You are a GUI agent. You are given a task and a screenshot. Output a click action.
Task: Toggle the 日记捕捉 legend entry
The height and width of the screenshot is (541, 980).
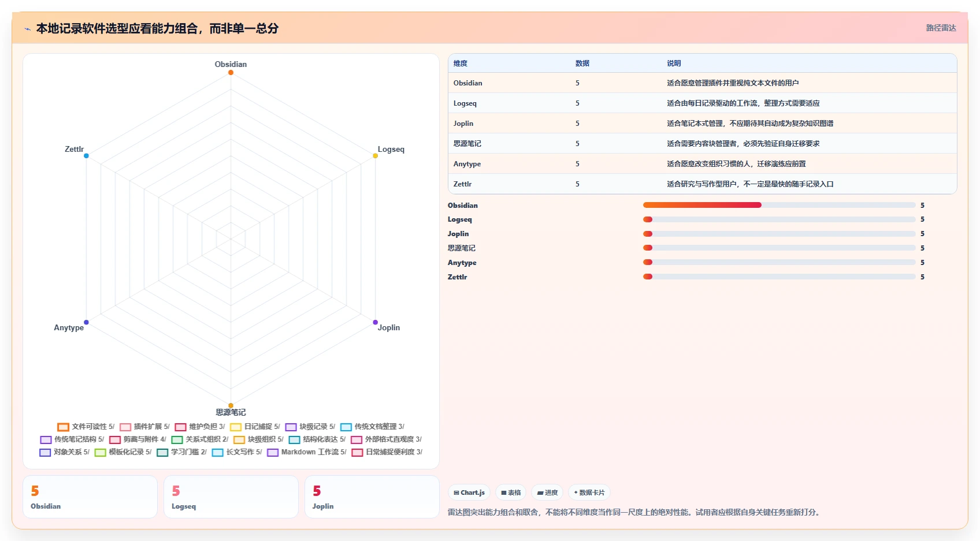click(x=255, y=427)
